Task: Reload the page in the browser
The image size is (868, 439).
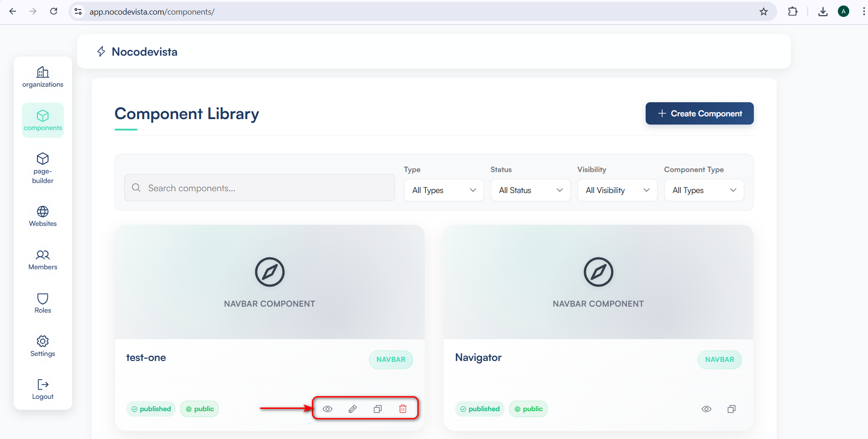Action: [x=54, y=11]
